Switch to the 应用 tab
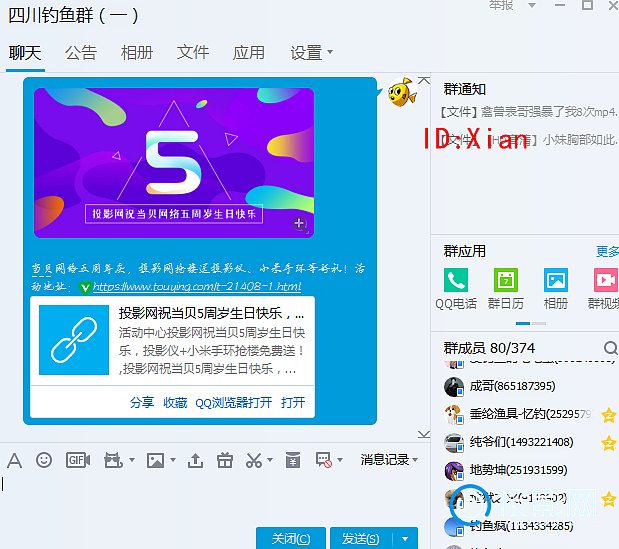 [249, 52]
